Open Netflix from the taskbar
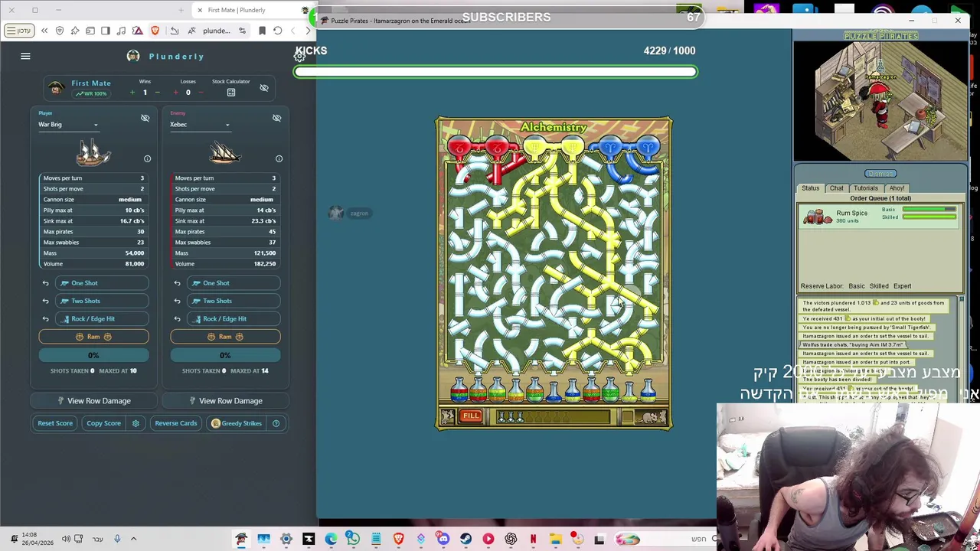980x551 pixels. tap(533, 540)
